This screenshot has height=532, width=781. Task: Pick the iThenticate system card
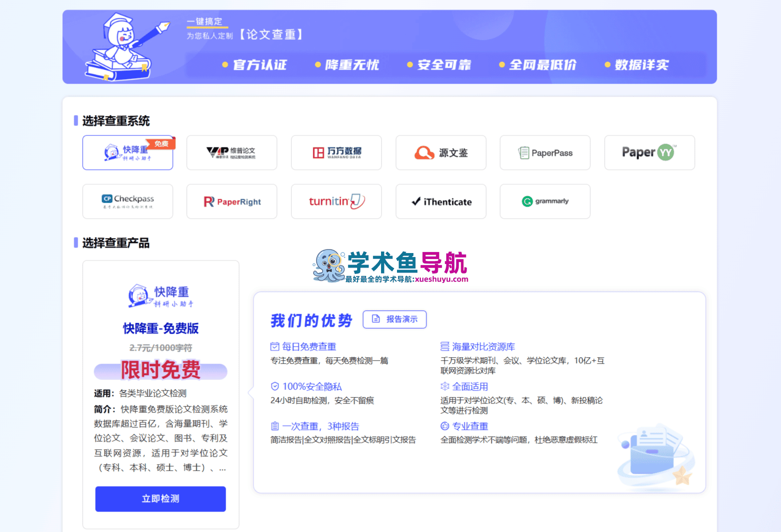(441, 201)
